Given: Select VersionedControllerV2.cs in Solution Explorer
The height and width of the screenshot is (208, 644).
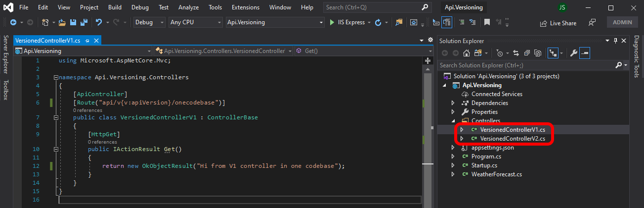Looking at the screenshot, I should click(512, 139).
